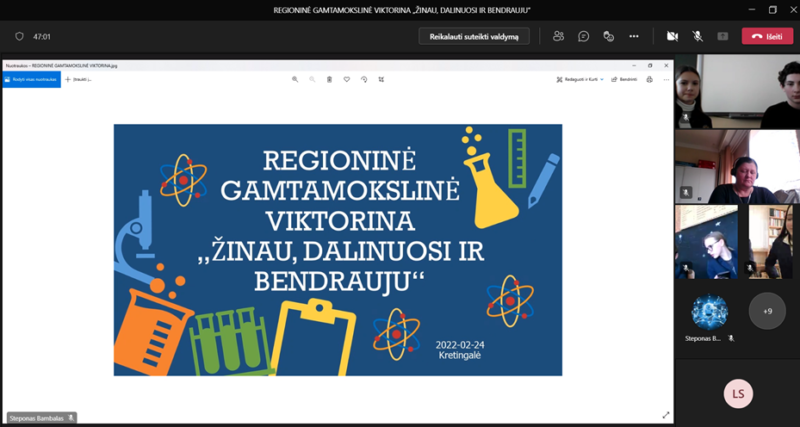The height and width of the screenshot is (427, 800).
Task: Click the shared quiz title image
Action: 338,250
